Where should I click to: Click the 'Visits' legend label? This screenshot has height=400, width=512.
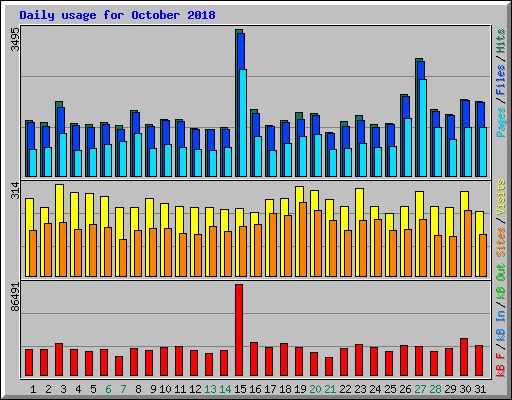click(x=500, y=197)
